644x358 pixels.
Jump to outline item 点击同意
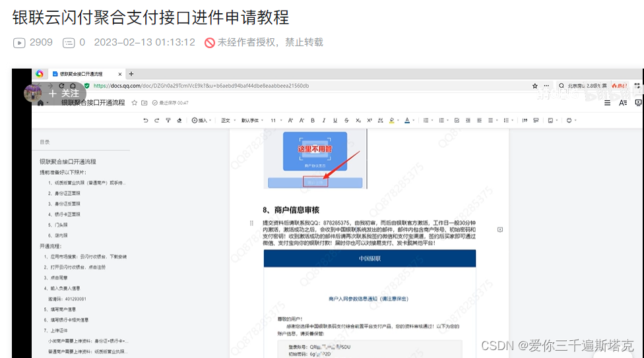tap(56, 278)
